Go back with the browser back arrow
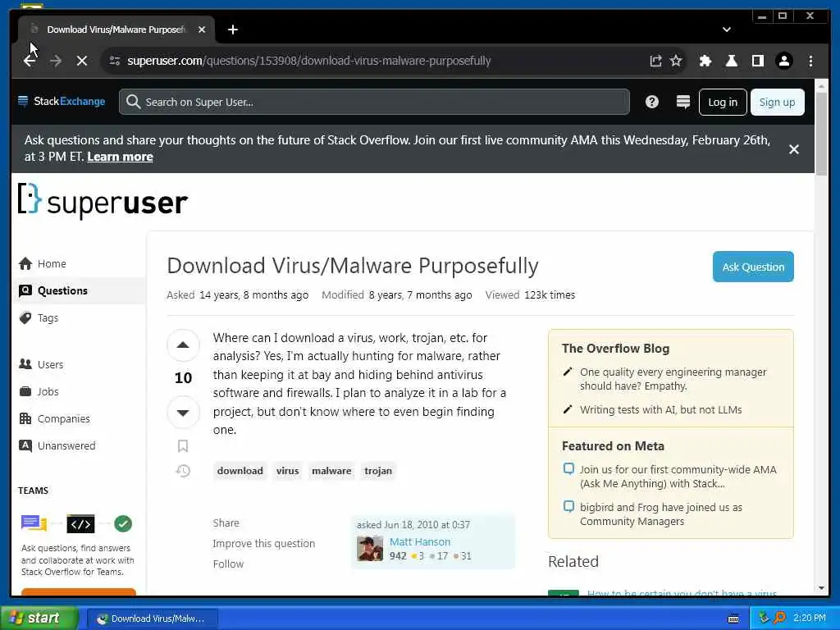Viewport: 840px width, 630px height. tap(30, 61)
